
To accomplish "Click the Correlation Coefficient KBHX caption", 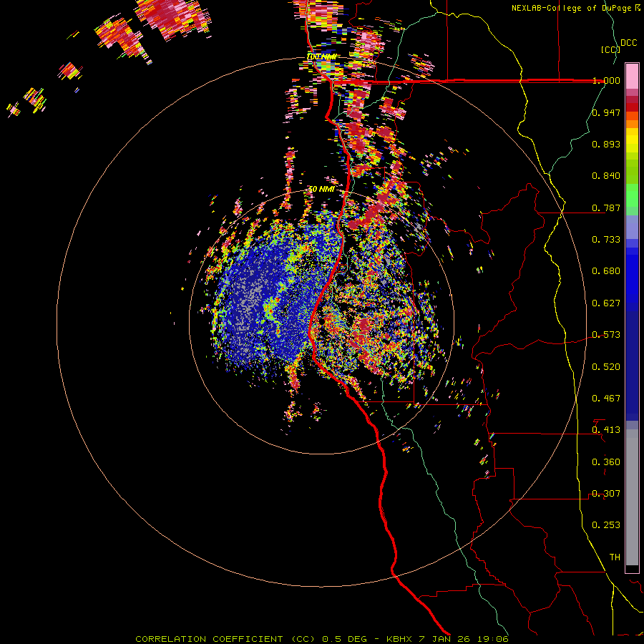I will click(322, 639).
